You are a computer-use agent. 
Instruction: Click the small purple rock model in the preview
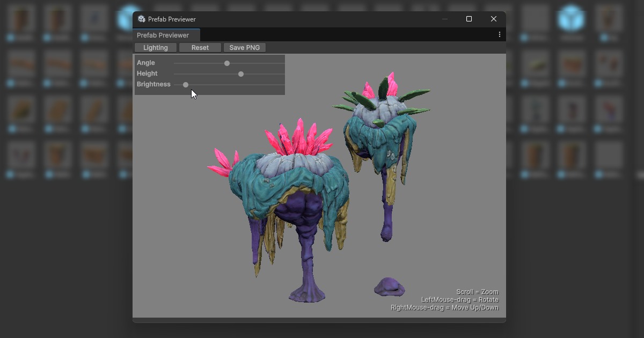pos(389,288)
